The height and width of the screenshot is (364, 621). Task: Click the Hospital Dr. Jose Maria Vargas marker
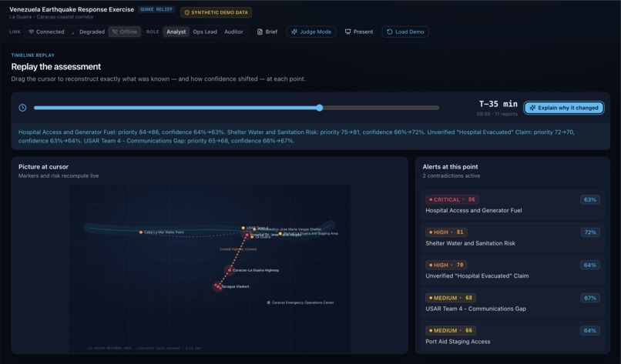[247, 235]
